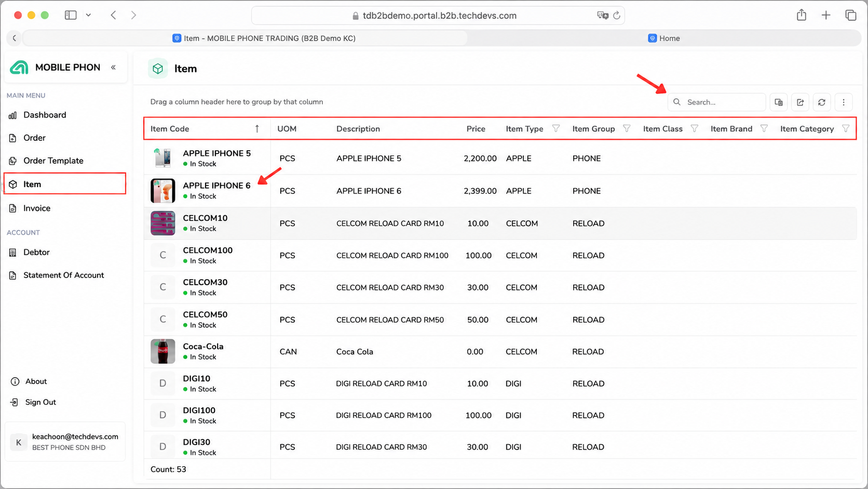Go back in browser history
The height and width of the screenshot is (489, 868).
[x=113, y=15]
